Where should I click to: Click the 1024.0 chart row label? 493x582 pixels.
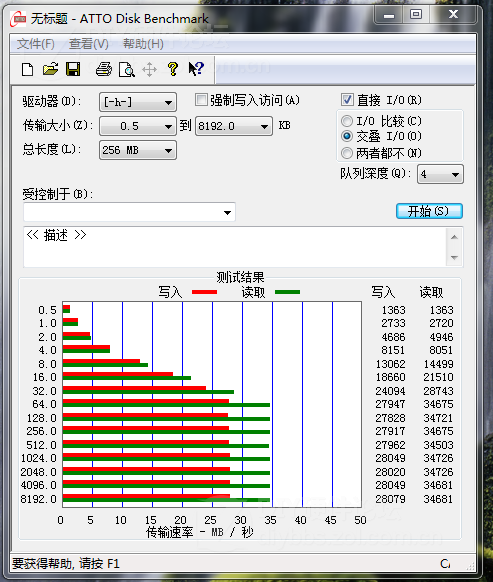click(39, 458)
